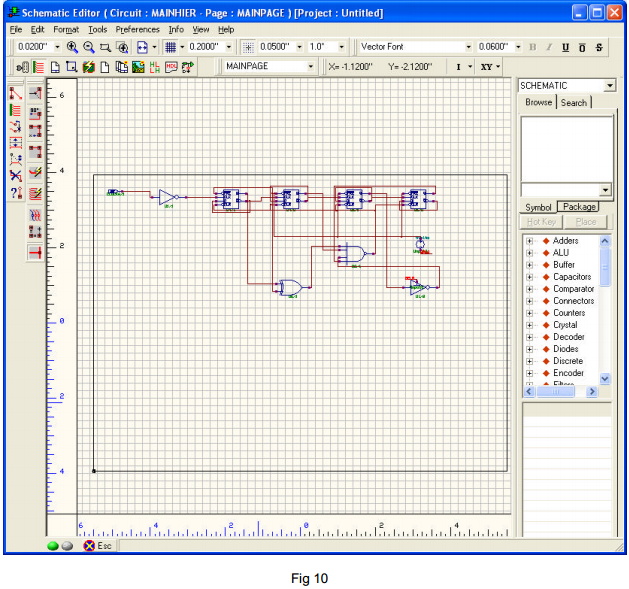
Task: Open the 0.0200" line width dropdown
Action: [x=57, y=47]
